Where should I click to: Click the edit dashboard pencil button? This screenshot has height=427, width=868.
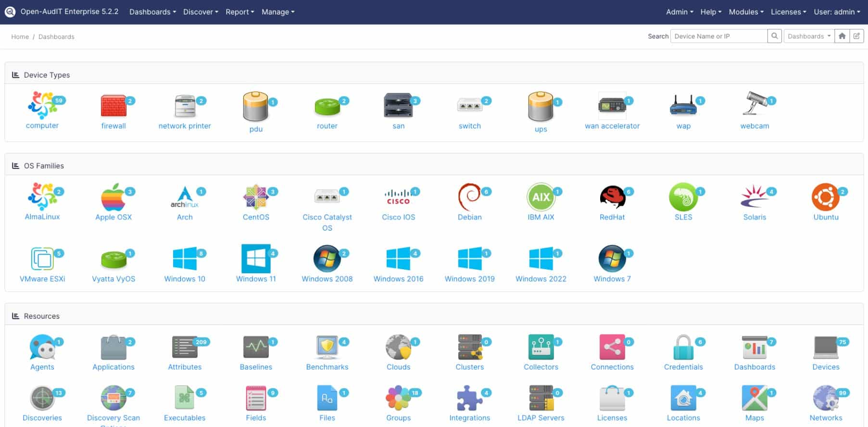coord(856,36)
